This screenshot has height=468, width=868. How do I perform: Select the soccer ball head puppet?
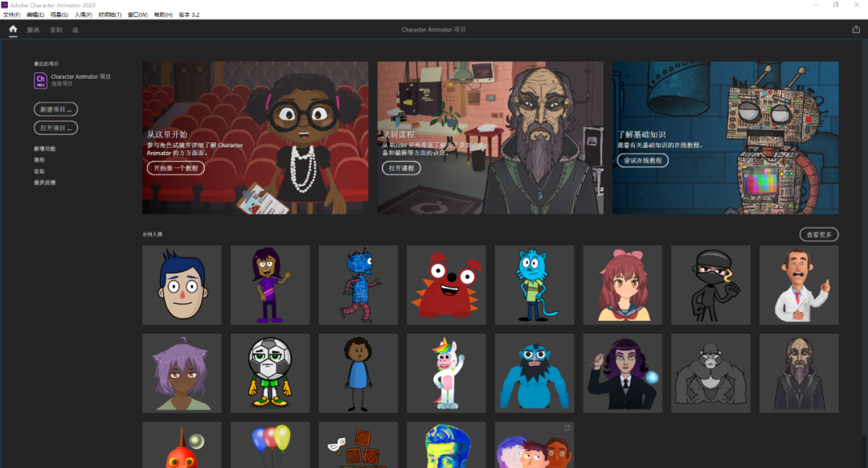(x=269, y=373)
